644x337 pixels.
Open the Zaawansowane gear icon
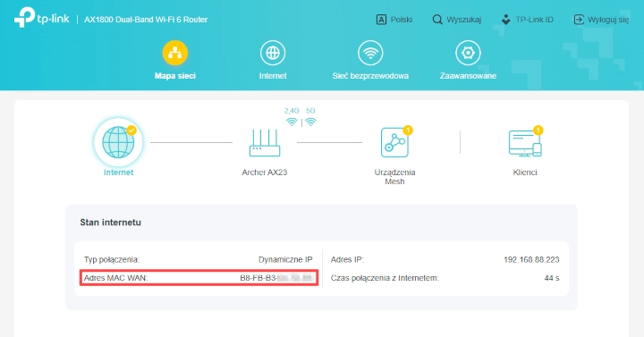point(468,53)
